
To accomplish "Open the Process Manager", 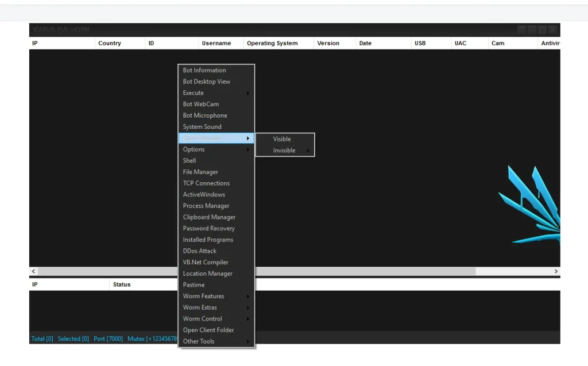I will (206, 206).
